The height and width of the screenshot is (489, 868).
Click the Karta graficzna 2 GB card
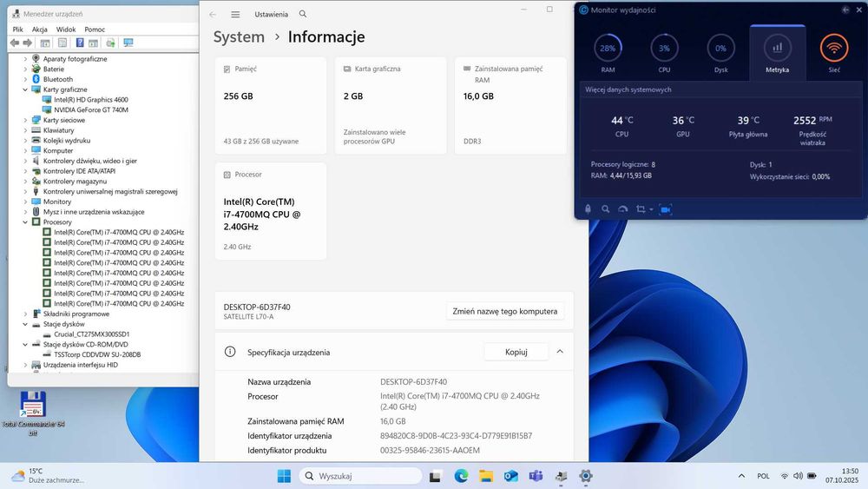(x=391, y=105)
